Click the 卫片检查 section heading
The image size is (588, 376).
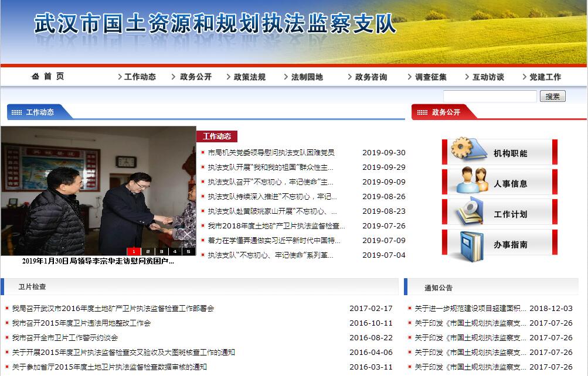(32, 286)
